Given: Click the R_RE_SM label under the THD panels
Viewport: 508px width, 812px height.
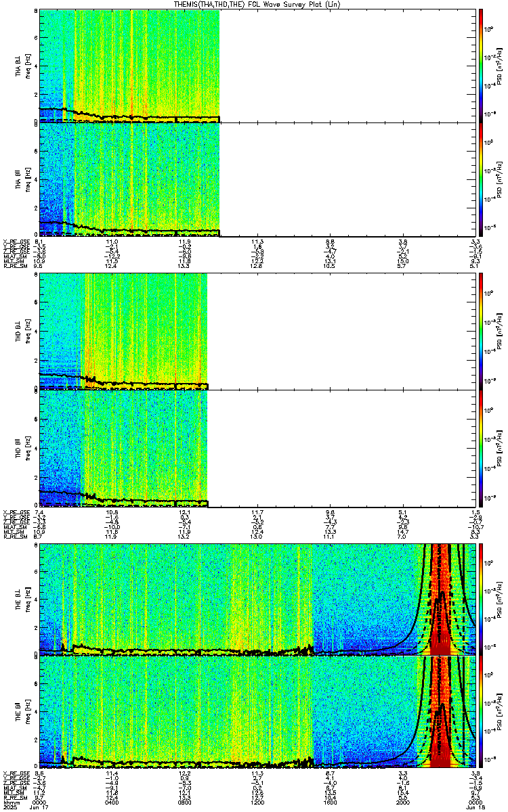Looking at the screenshot, I should (x=14, y=536).
